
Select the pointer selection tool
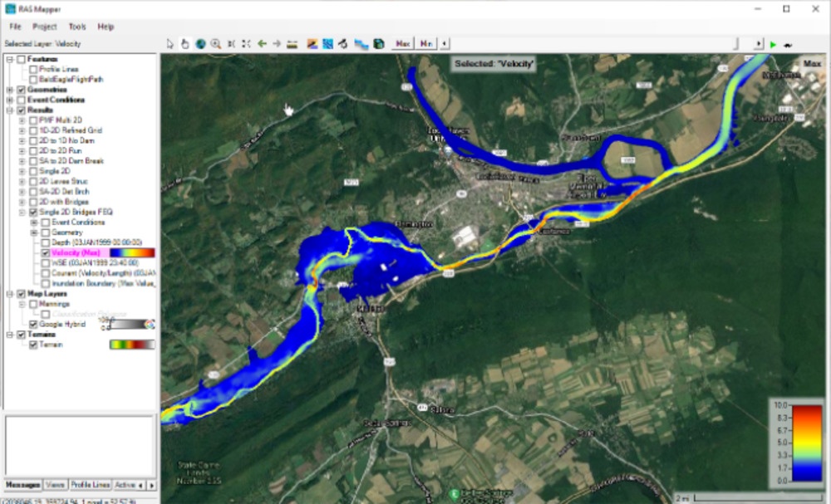point(170,43)
